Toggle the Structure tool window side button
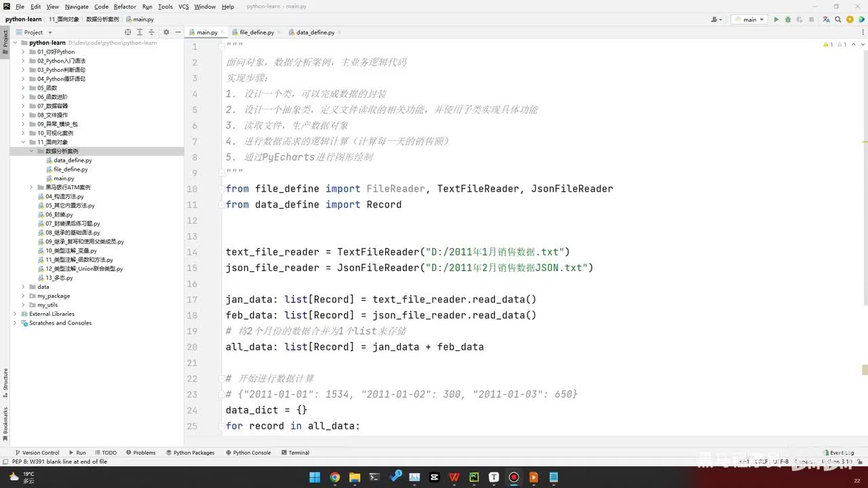 click(x=5, y=384)
